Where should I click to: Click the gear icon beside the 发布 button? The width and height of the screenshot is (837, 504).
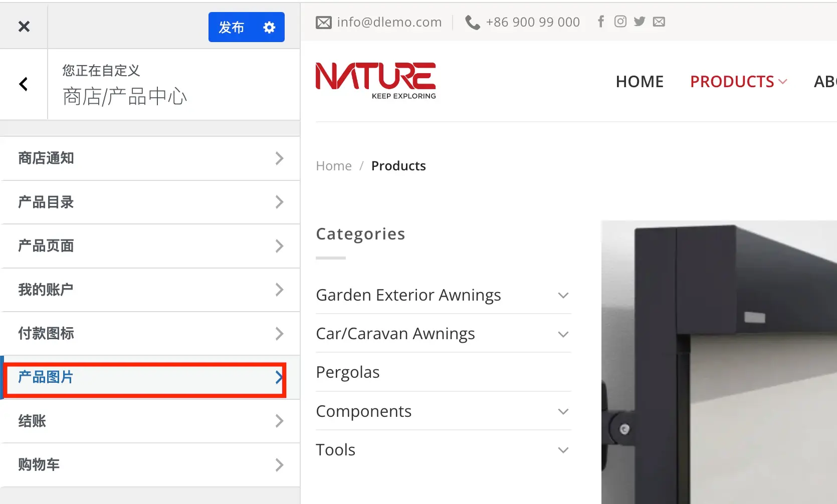coord(269,28)
